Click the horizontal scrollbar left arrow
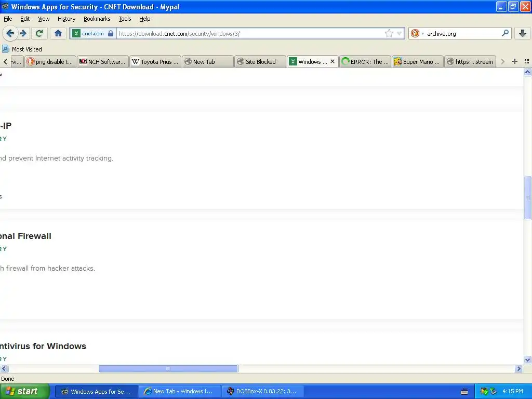Image resolution: width=532 pixels, height=399 pixels. [x=4, y=368]
